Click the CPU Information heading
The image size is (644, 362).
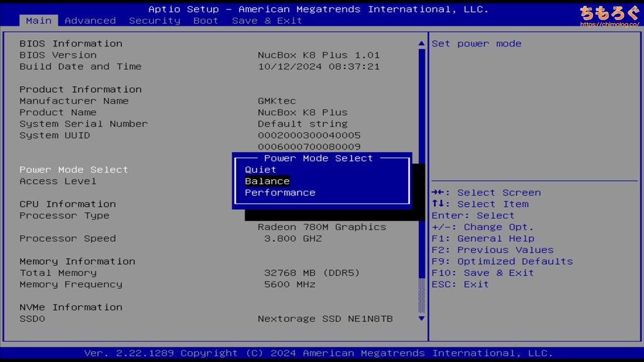click(x=68, y=204)
